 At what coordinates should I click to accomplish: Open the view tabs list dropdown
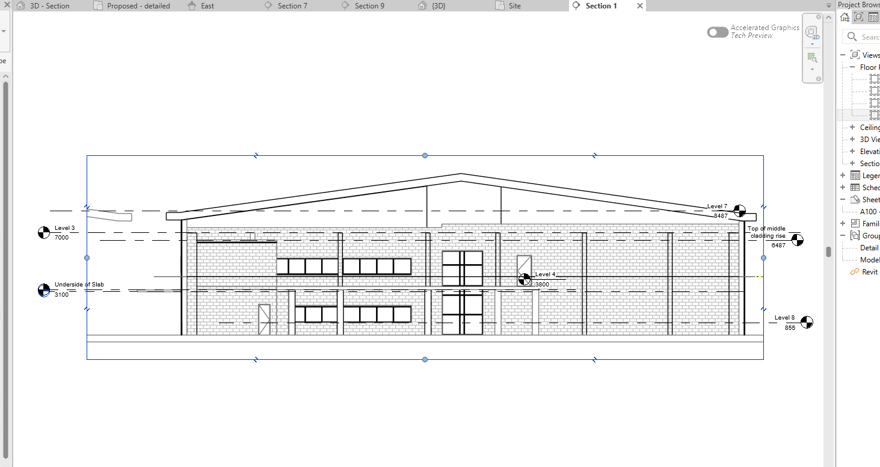coord(828,6)
